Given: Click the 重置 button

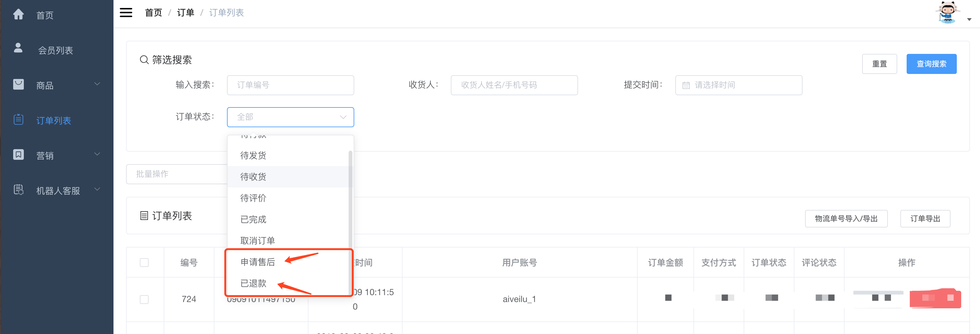Looking at the screenshot, I should tap(879, 64).
